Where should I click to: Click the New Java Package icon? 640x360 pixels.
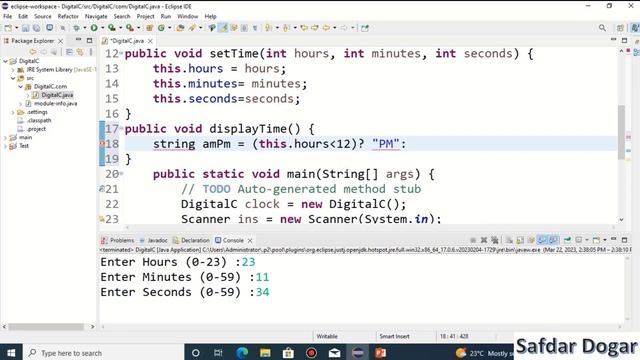(149, 28)
